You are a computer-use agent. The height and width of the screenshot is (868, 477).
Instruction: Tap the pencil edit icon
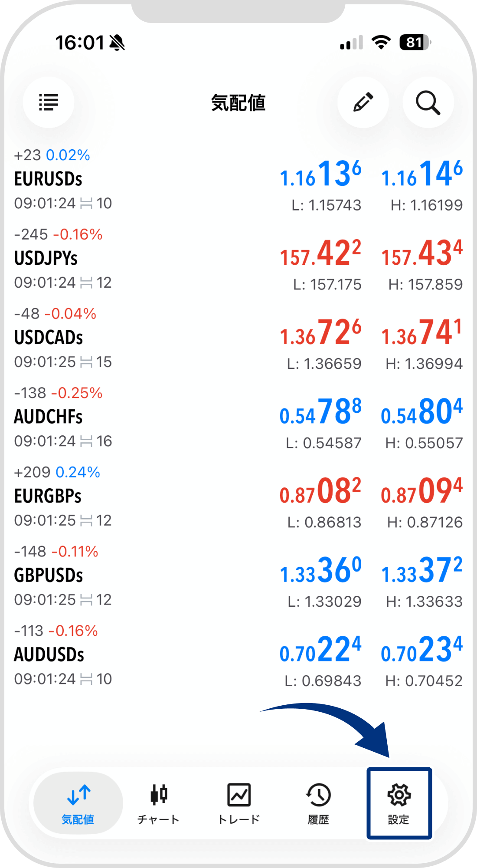point(363,102)
